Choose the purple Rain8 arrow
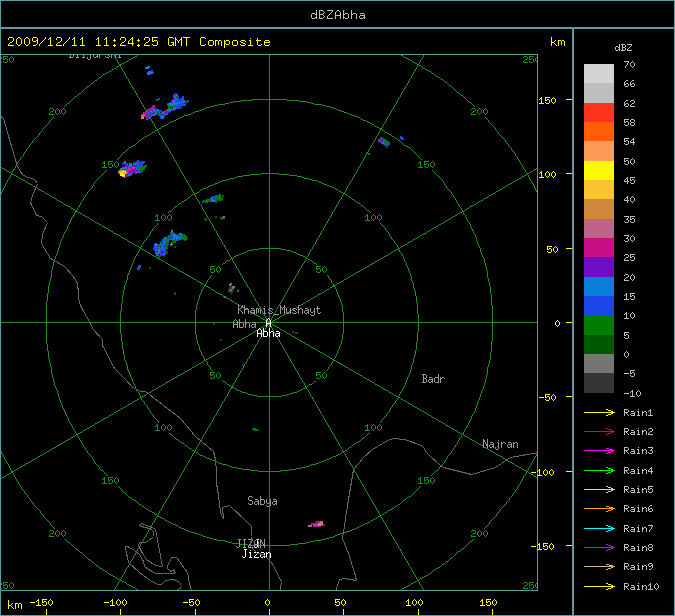 point(599,548)
